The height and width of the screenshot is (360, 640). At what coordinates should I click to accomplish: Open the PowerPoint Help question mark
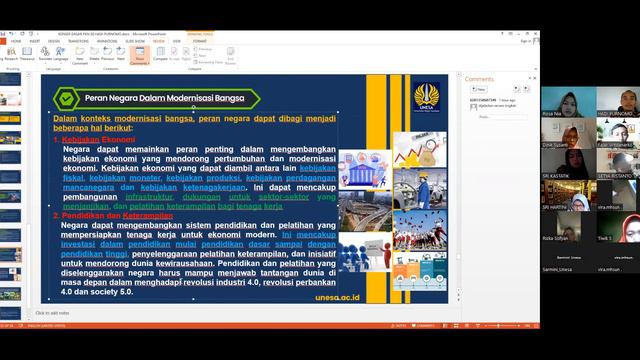click(502, 34)
